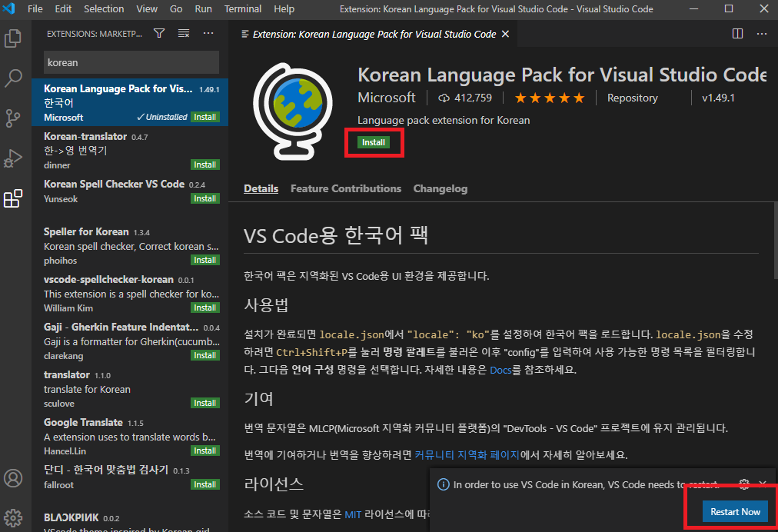Install Korean Language Pack from details page
Image resolution: width=778 pixels, height=532 pixels.
click(x=373, y=142)
